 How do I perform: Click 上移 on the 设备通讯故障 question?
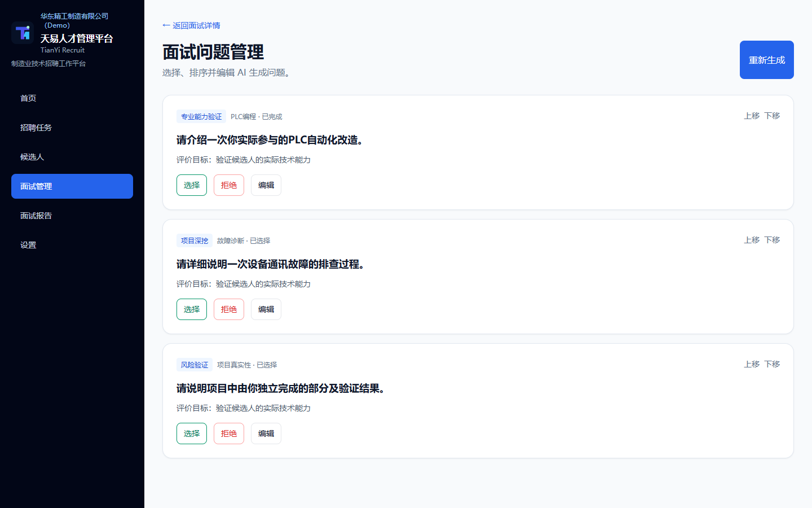point(752,240)
